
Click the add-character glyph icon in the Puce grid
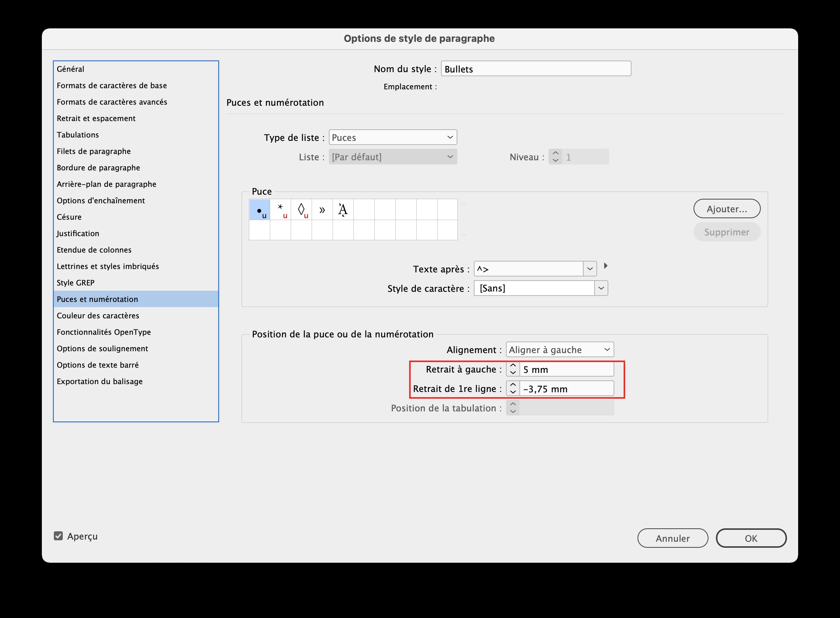(x=343, y=210)
